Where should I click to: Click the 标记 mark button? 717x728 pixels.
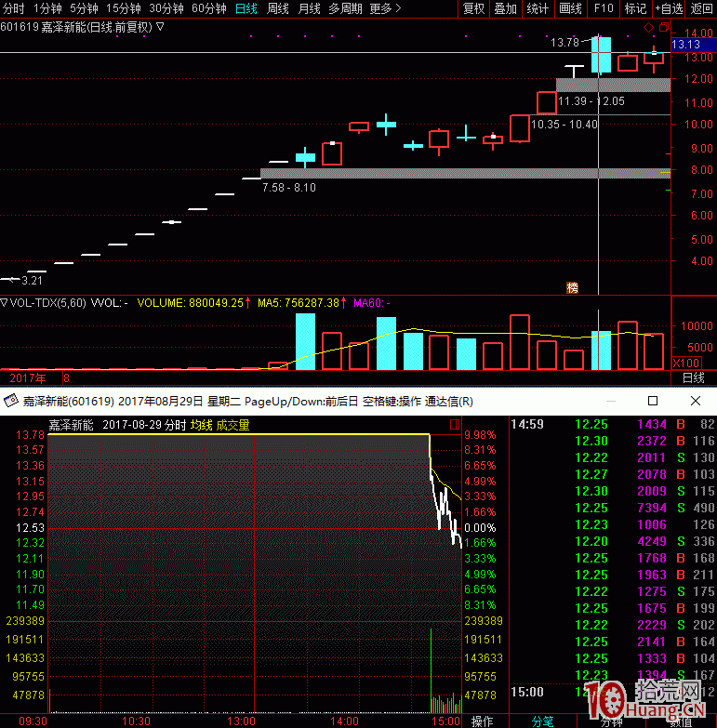pyautogui.click(x=635, y=8)
